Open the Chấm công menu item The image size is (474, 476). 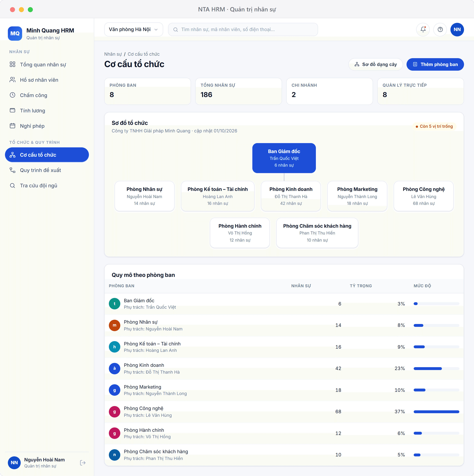point(47,95)
